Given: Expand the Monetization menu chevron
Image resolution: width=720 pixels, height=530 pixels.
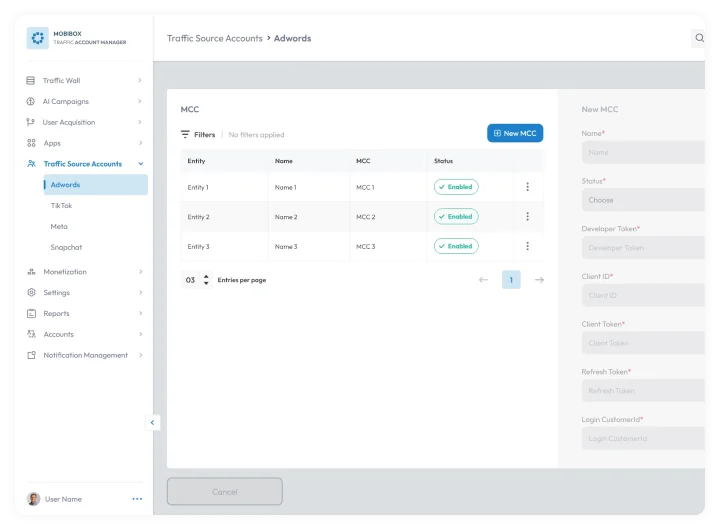Looking at the screenshot, I should coord(141,272).
